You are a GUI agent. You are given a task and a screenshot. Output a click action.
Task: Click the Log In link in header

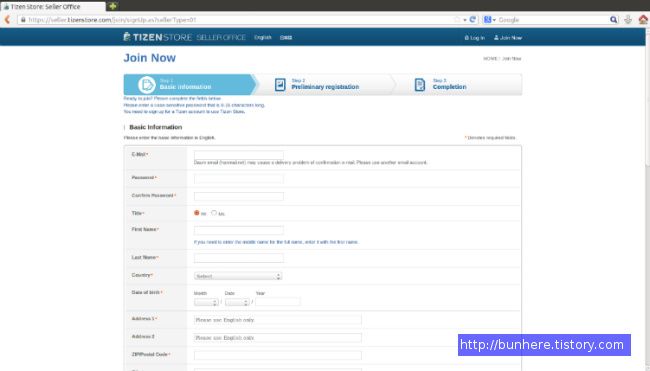pos(475,38)
